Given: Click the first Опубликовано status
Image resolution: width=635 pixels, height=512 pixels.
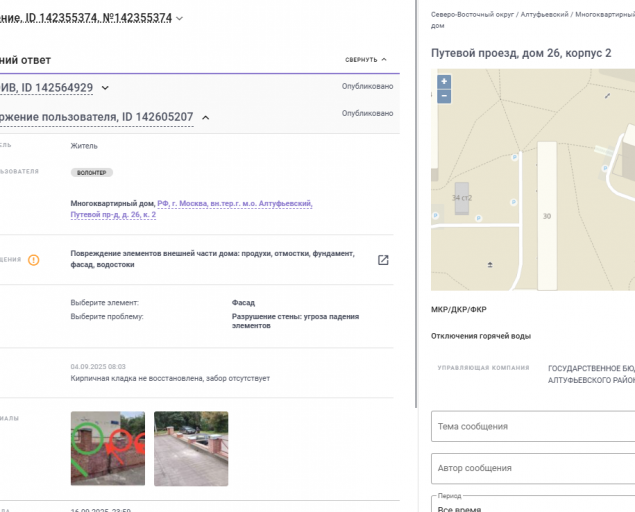Looking at the screenshot, I should pyautogui.click(x=367, y=86).
